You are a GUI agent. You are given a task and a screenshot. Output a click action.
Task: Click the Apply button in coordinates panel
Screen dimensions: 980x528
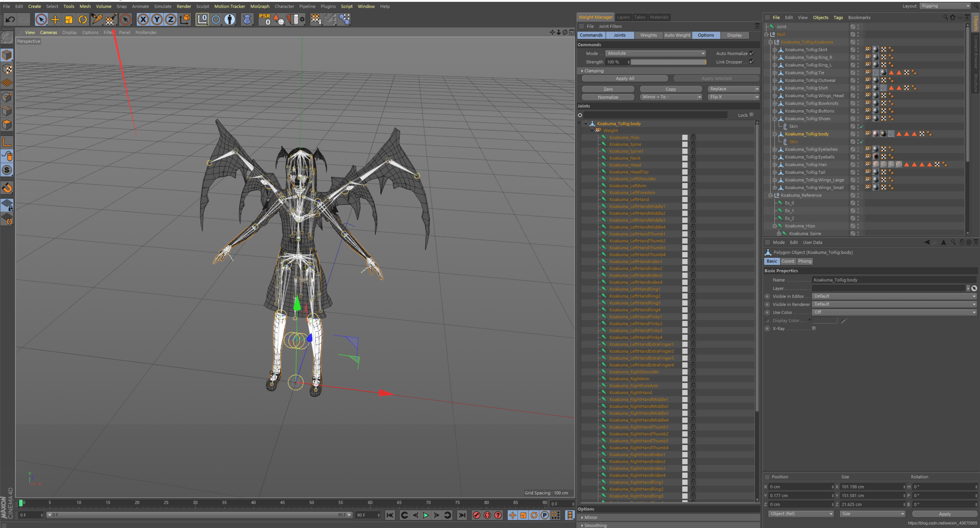tap(945, 514)
